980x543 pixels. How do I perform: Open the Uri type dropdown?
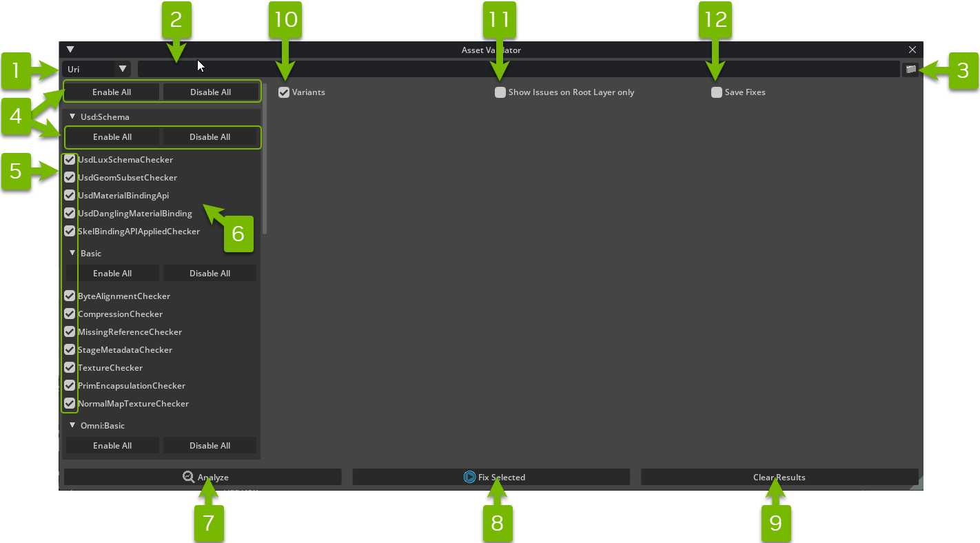(123, 68)
